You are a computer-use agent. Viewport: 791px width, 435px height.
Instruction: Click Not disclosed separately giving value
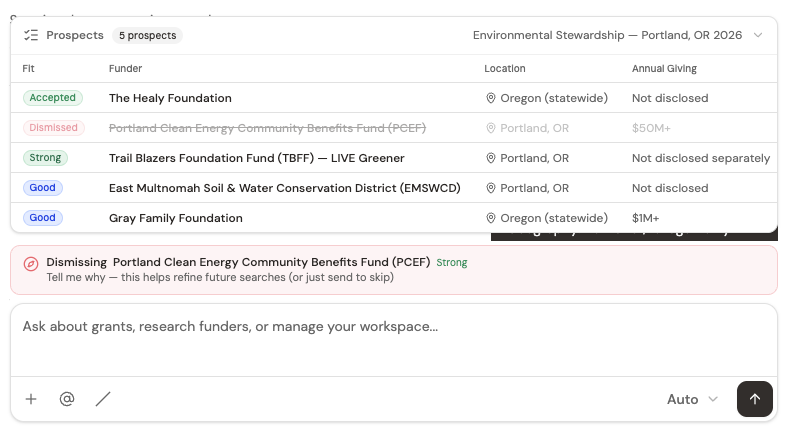coord(701,158)
